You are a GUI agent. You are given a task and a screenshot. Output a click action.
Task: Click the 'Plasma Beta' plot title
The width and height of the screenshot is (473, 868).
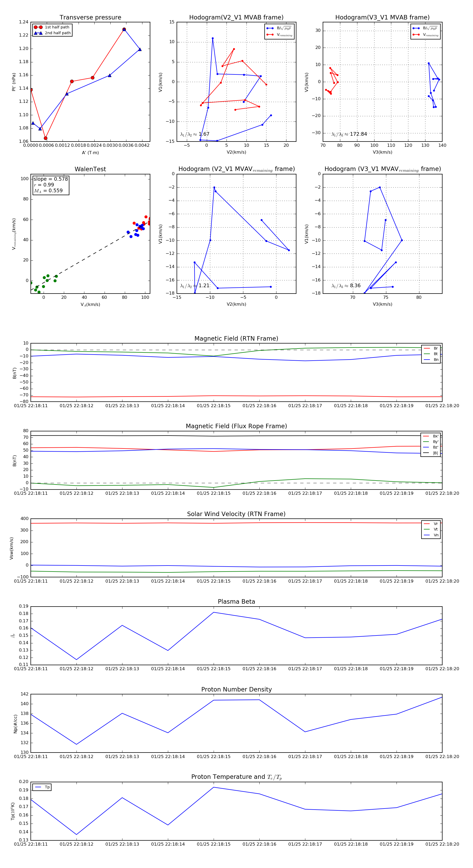236,602
